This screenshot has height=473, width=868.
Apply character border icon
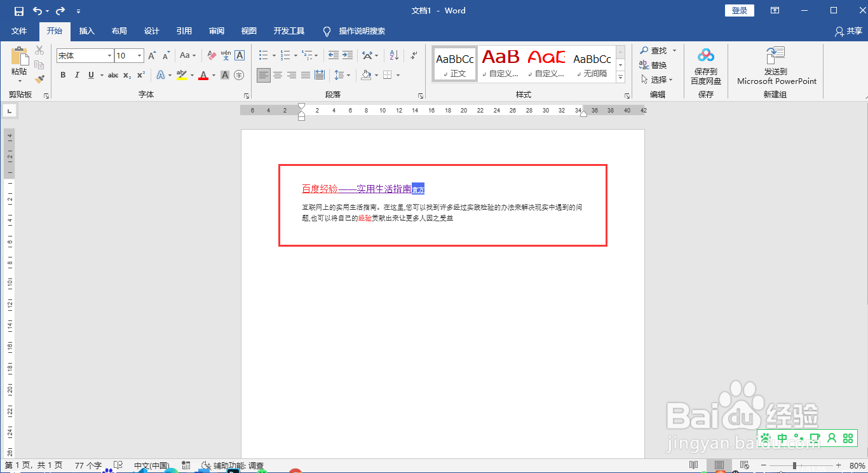click(x=240, y=56)
